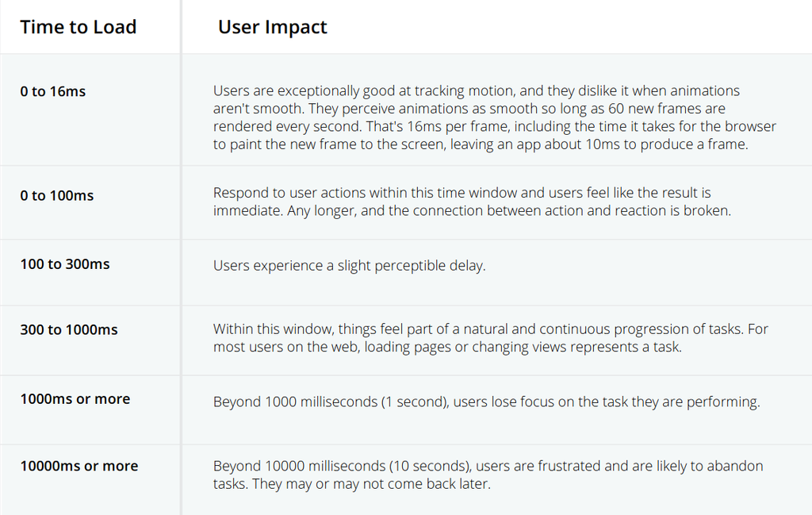
Task: Select the 0 to 100ms row label
Action: 57,196
